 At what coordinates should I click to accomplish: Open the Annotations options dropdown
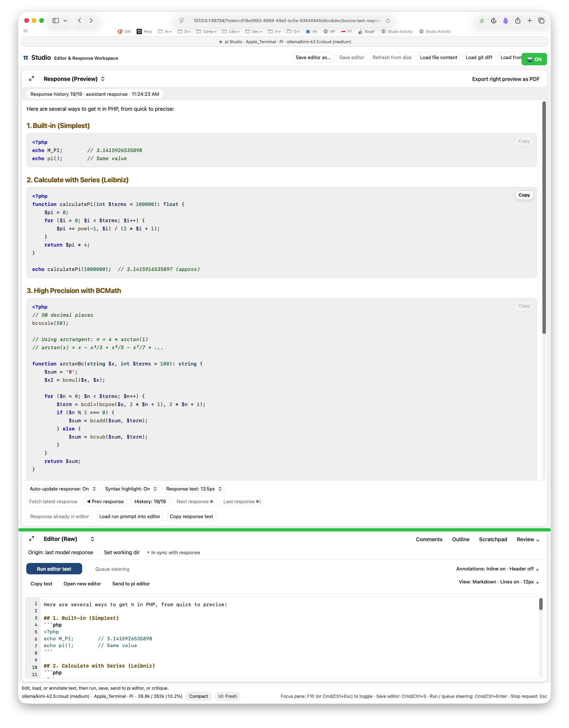(x=497, y=569)
